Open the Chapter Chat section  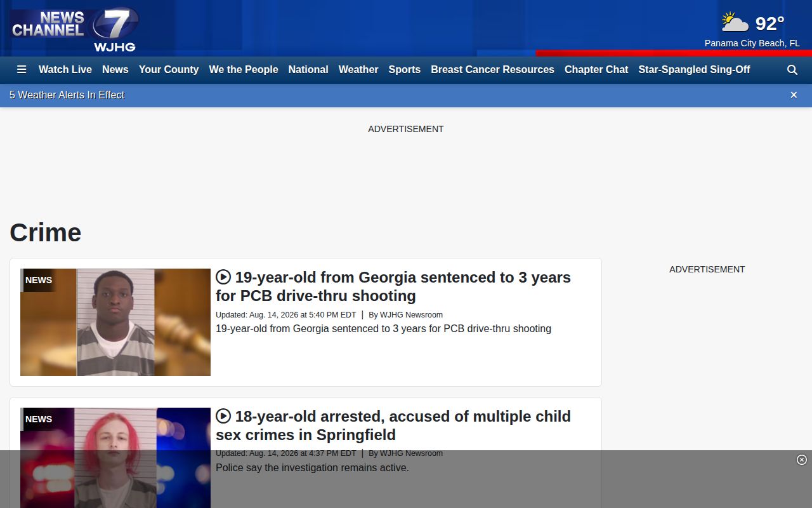coord(596,70)
